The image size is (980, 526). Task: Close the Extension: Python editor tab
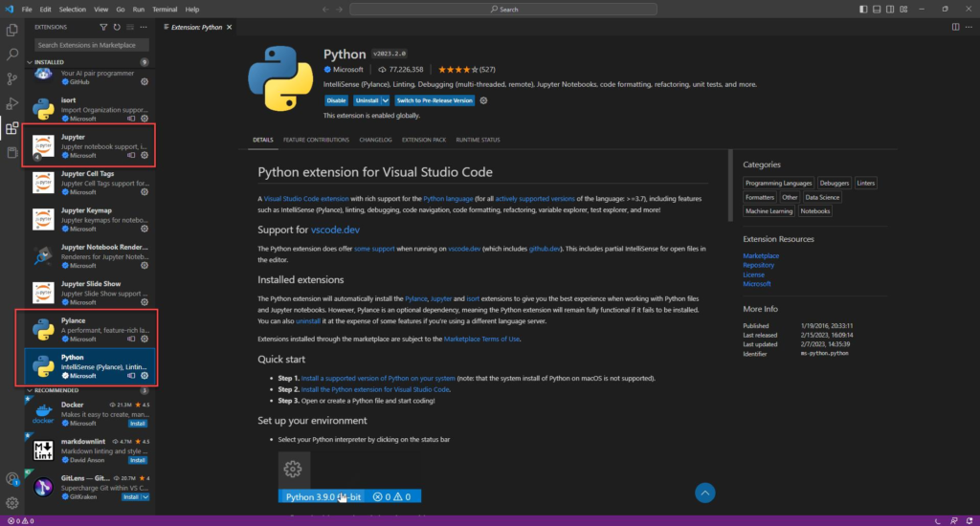[230, 28]
